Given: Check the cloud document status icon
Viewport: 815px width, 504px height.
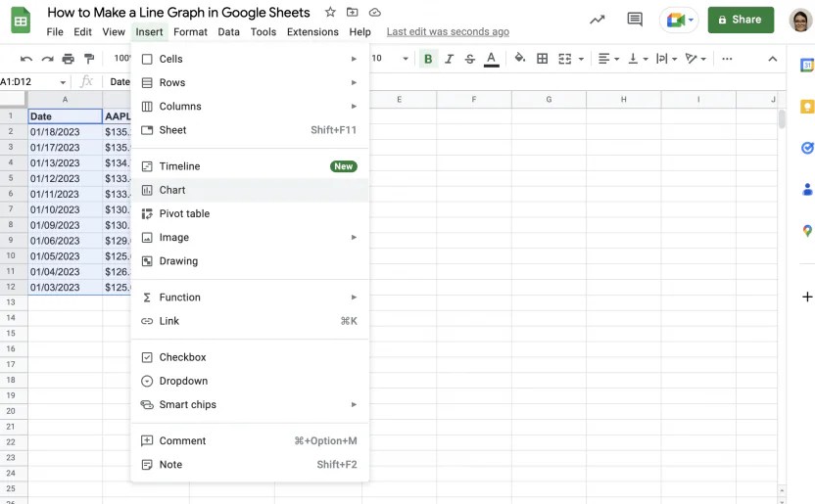Looking at the screenshot, I should 375,12.
